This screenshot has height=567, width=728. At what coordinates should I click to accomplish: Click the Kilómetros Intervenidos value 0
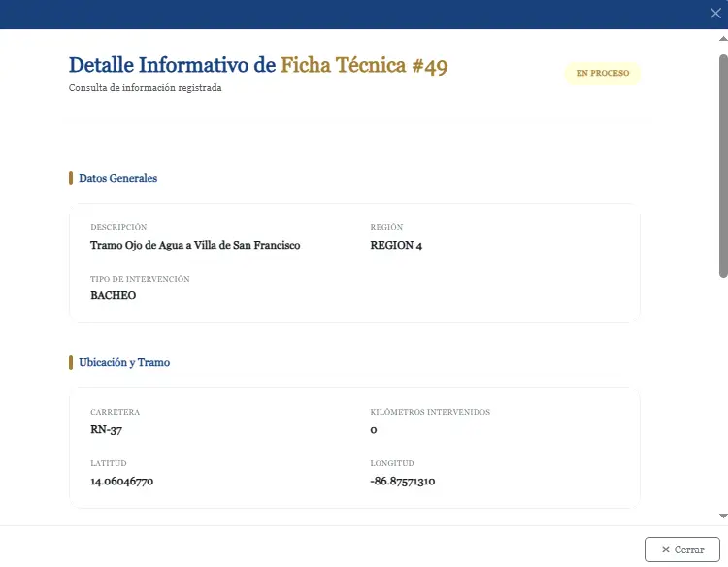(x=374, y=430)
